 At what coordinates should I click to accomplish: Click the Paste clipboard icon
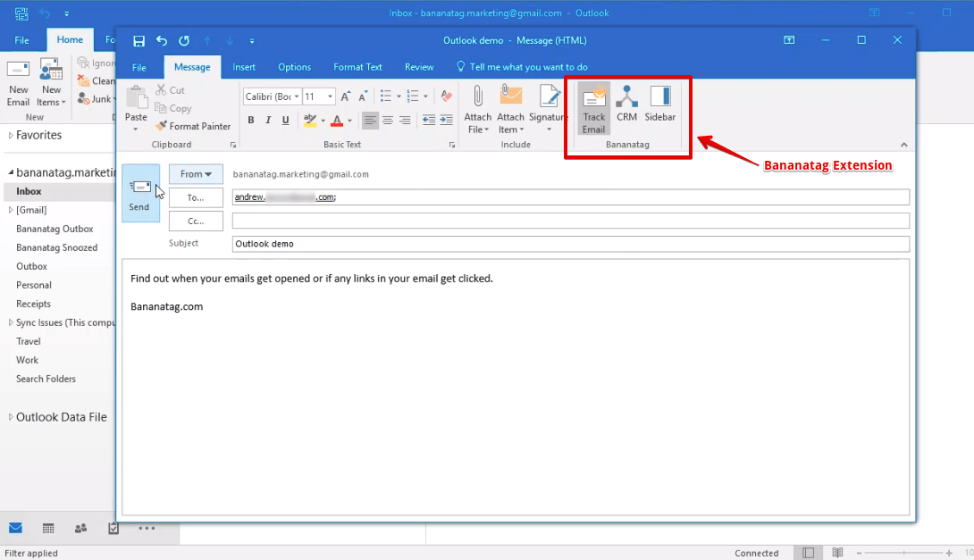pos(136,97)
